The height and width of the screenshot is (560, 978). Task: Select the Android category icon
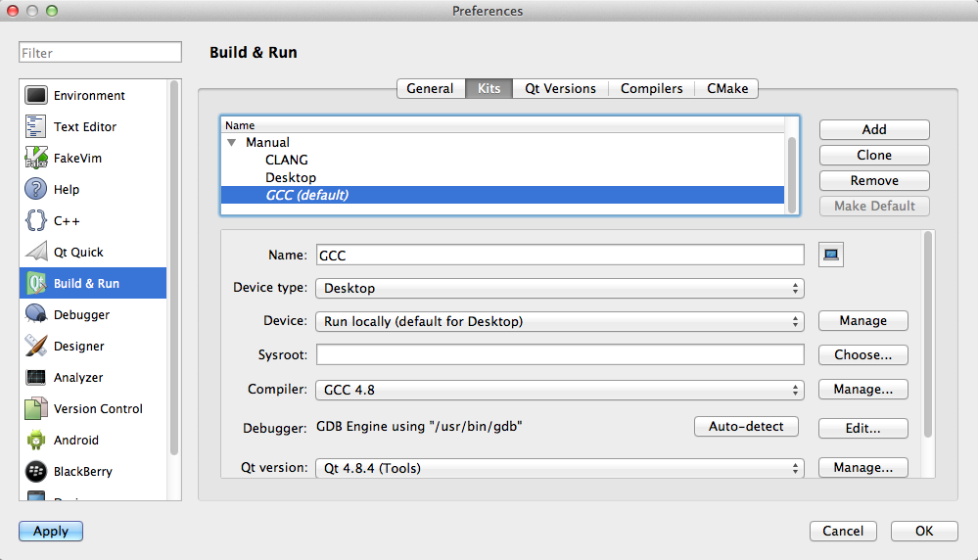click(x=36, y=441)
